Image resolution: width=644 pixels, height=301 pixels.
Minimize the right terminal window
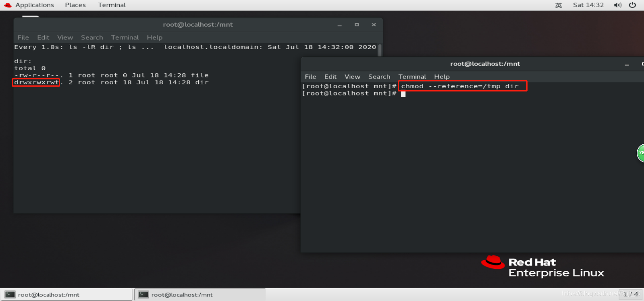coord(627,64)
